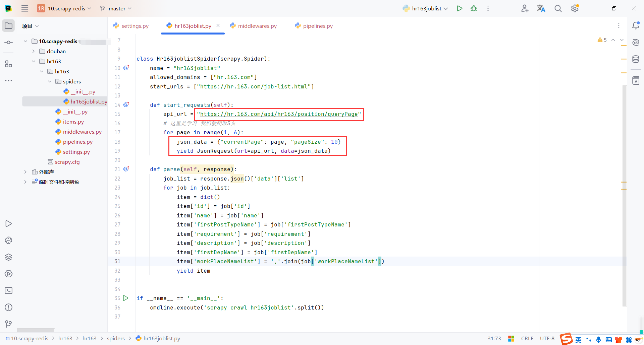Open the Python Packages tool window
644x345 pixels.
[9, 257]
